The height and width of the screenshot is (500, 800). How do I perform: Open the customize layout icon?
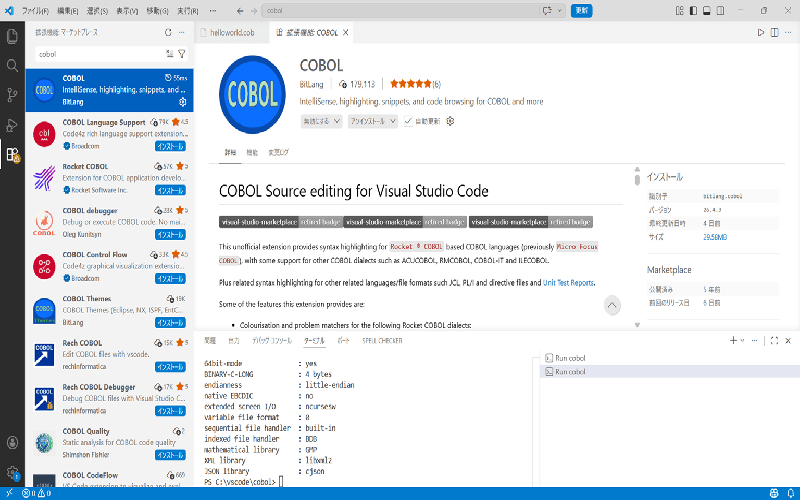pyautogui.click(x=679, y=10)
